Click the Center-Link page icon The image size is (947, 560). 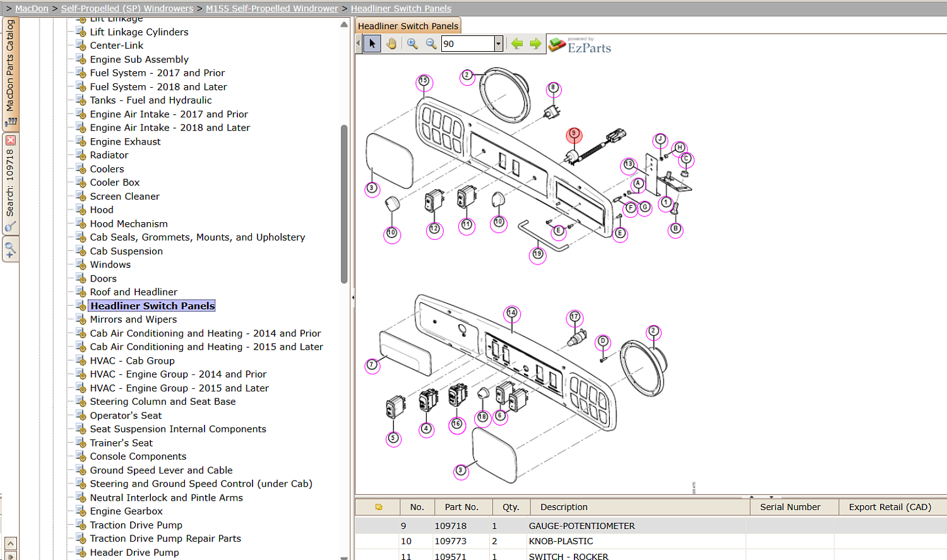[x=81, y=45]
